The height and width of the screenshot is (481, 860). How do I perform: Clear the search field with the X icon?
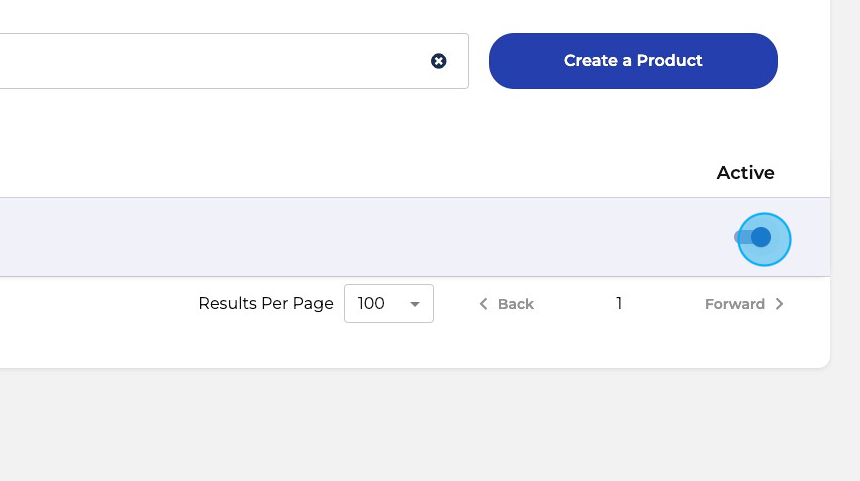click(438, 61)
